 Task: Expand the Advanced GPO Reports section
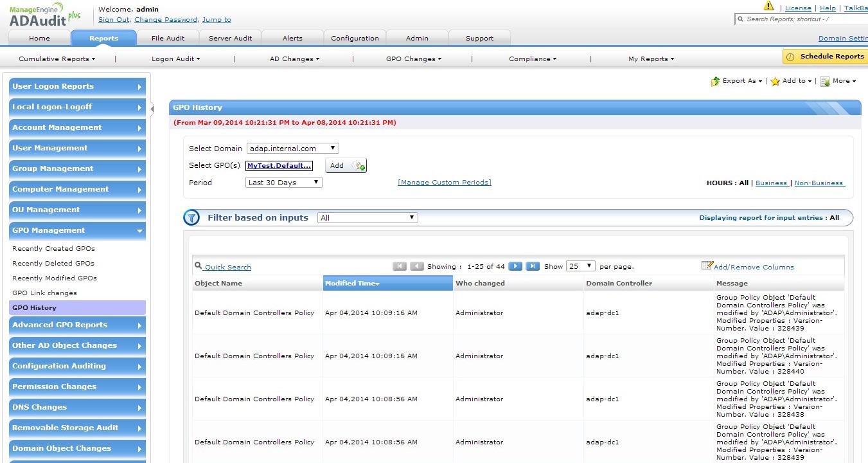(x=77, y=325)
